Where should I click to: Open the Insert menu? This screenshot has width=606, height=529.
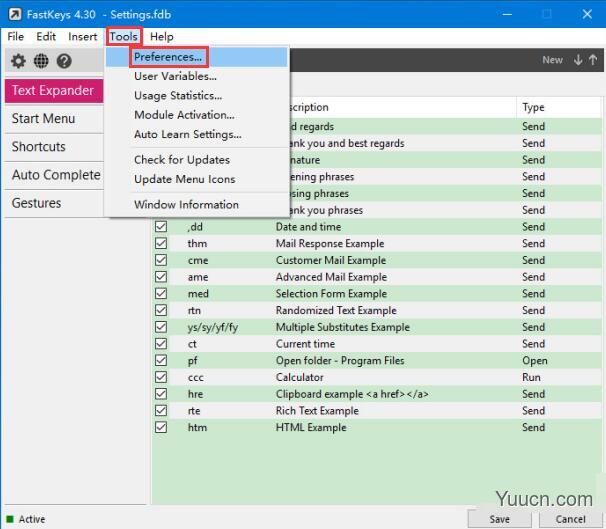click(x=82, y=37)
